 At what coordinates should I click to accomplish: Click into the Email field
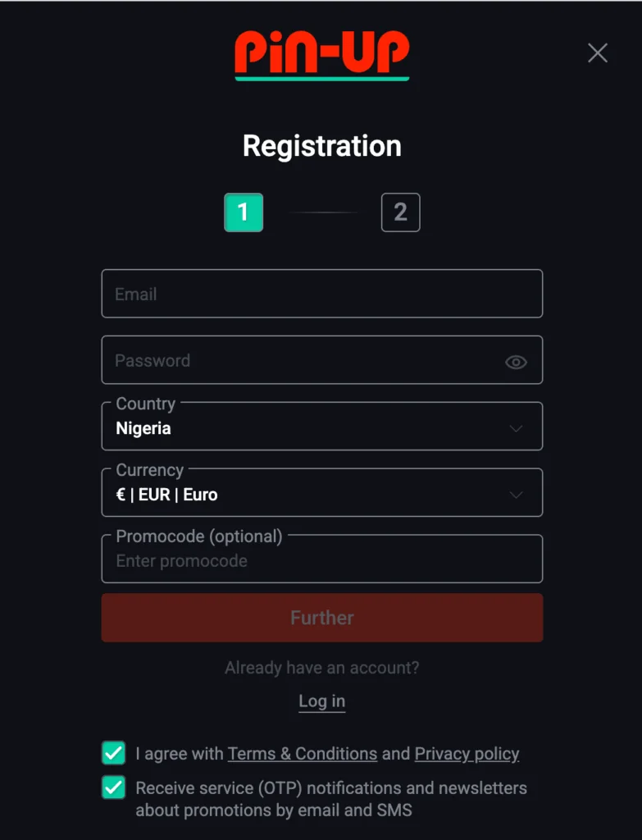tap(321, 294)
